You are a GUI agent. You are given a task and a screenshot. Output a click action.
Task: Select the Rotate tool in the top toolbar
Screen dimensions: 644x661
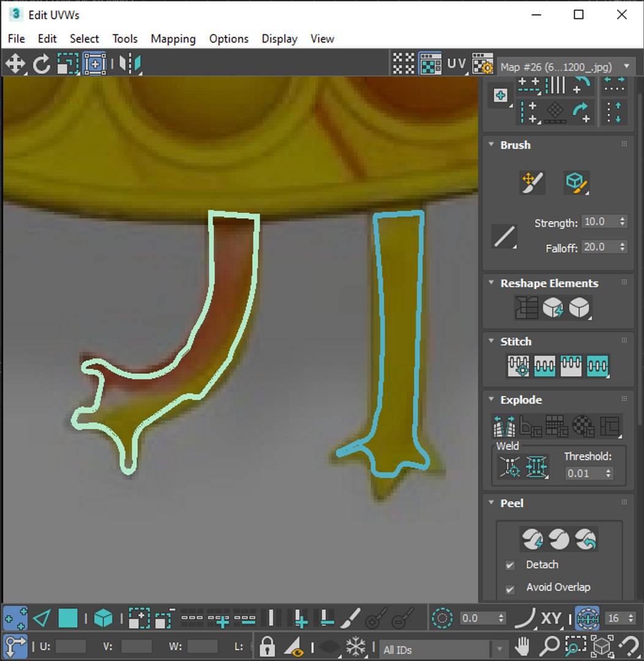click(42, 64)
